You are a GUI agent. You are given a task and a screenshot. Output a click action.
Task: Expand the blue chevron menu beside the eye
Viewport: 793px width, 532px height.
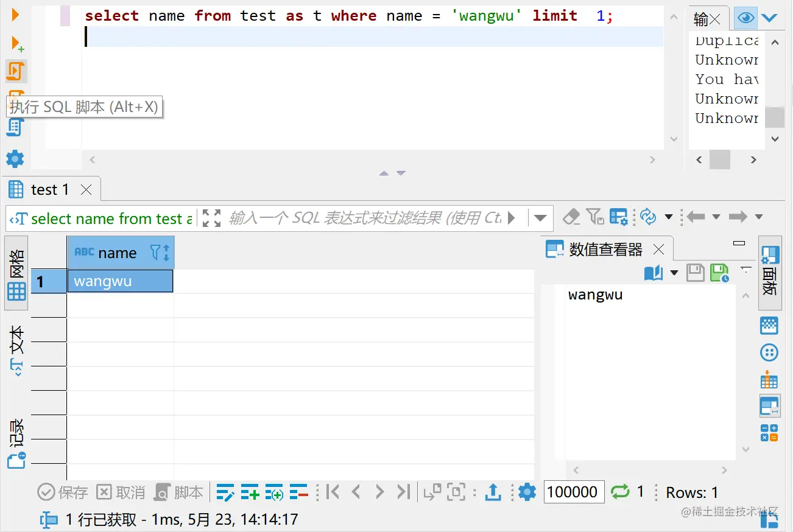769,18
